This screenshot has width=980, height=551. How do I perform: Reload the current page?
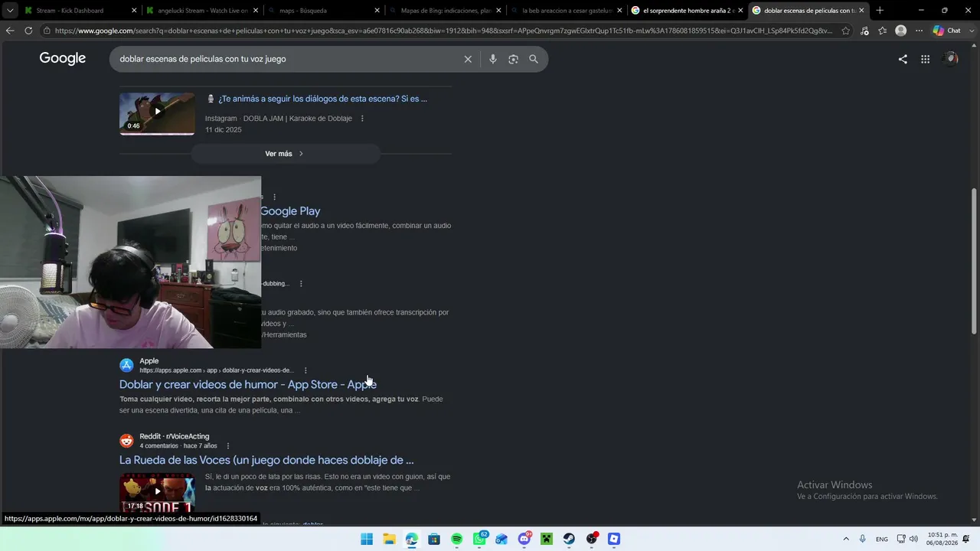click(28, 31)
